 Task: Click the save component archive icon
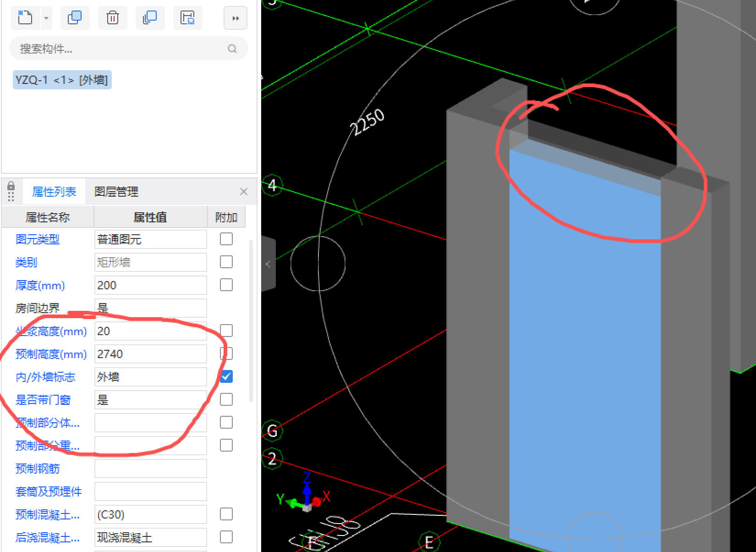point(187,18)
